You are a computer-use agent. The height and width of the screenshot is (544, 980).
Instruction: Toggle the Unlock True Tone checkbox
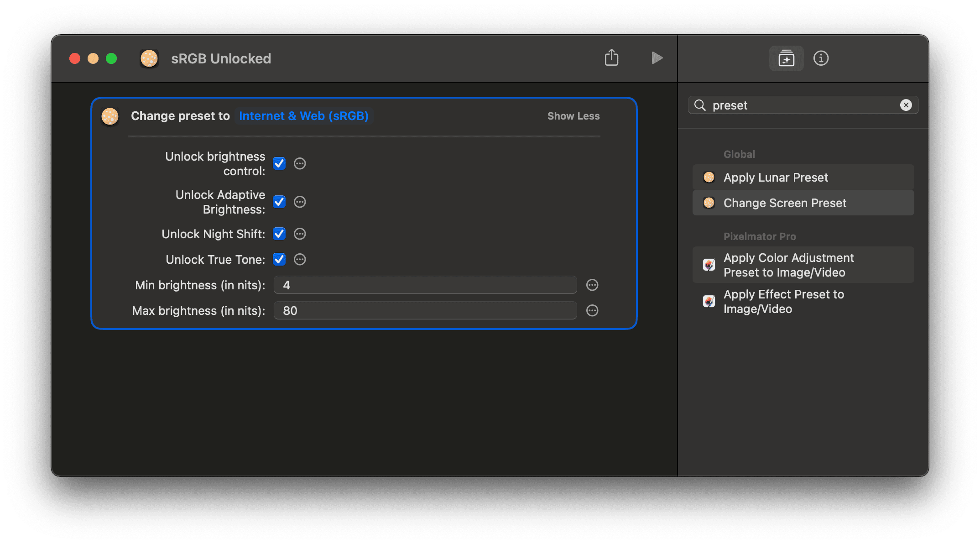tap(279, 259)
